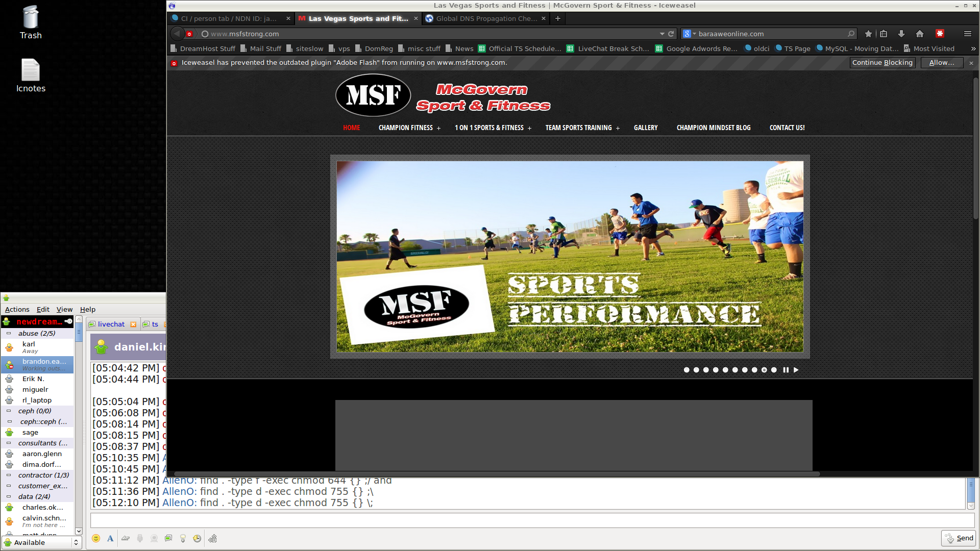The width and height of the screenshot is (980, 551).
Task: Collapse the consultants group
Action: (9, 443)
